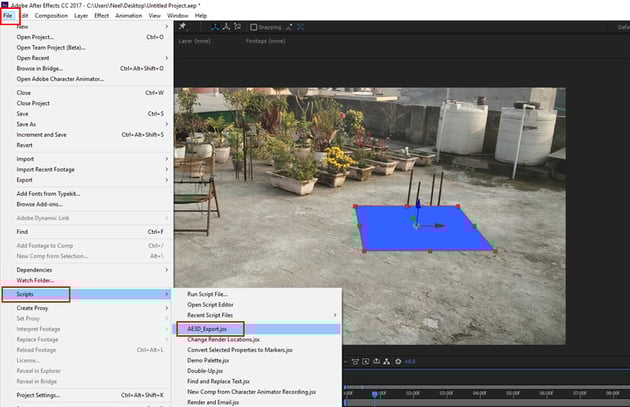Open the Scripts submenu
The image size is (630, 407).
[87, 294]
